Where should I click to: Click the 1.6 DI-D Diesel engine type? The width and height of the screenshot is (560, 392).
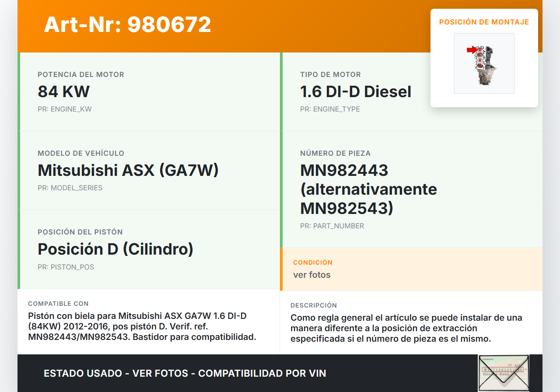356,92
